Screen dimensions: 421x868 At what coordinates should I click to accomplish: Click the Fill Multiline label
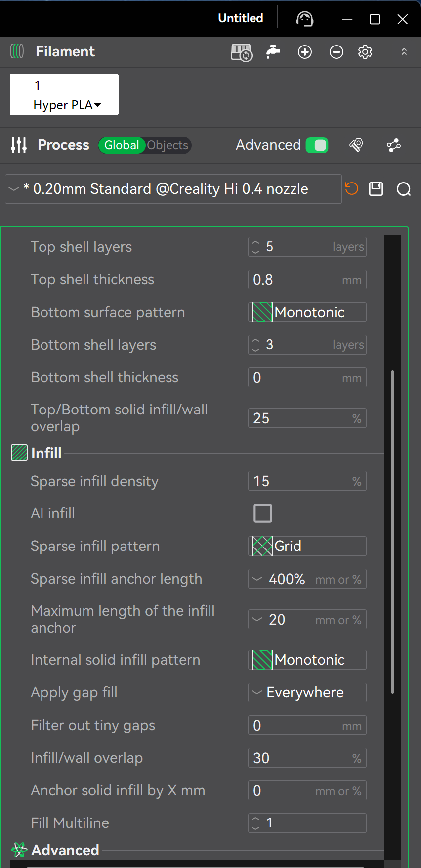[70, 823]
